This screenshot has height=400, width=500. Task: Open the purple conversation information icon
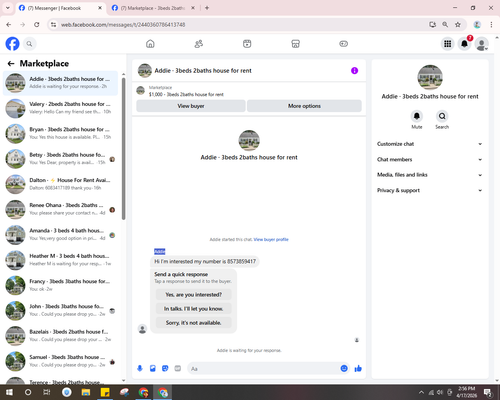pos(354,71)
